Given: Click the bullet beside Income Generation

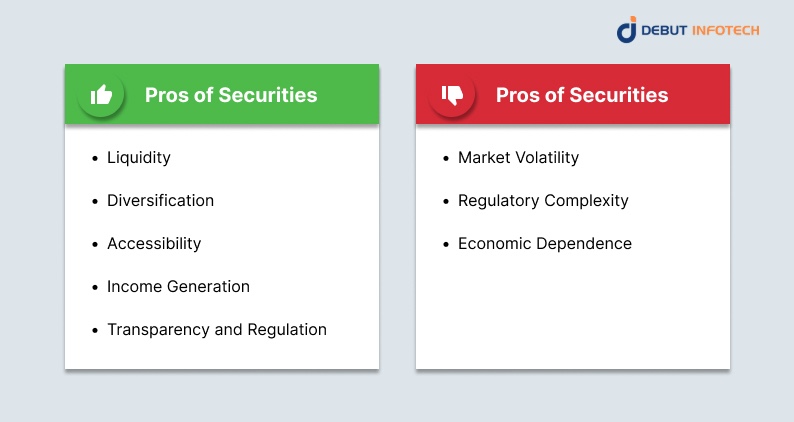Looking at the screenshot, I should pyautogui.click(x=94, y=287).
